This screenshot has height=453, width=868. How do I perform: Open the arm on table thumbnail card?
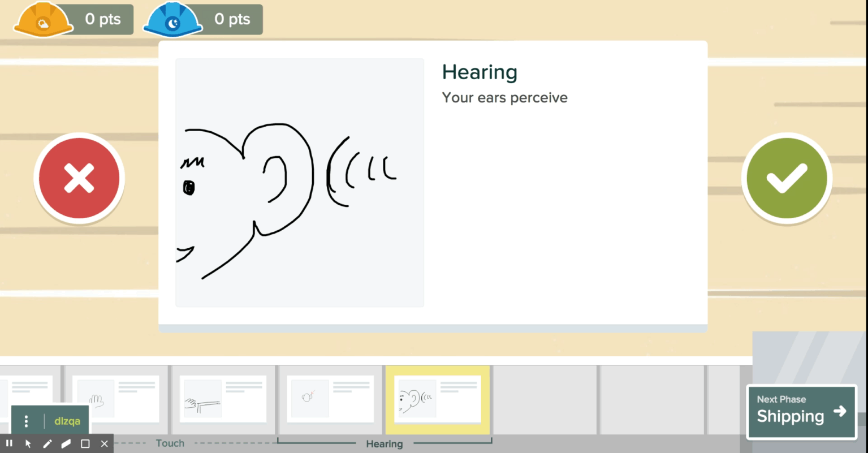tap(223, 399)
